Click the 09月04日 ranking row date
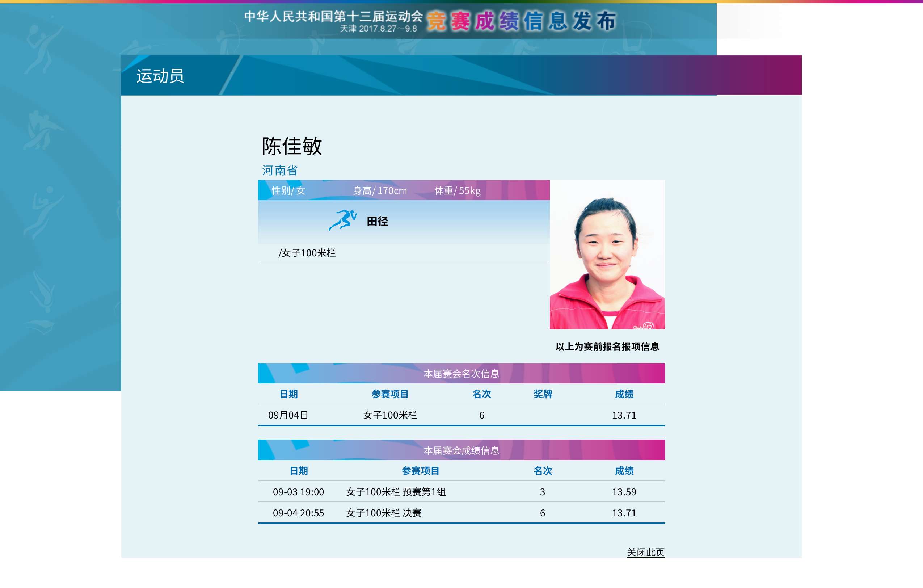 click(x=288, y=415)
